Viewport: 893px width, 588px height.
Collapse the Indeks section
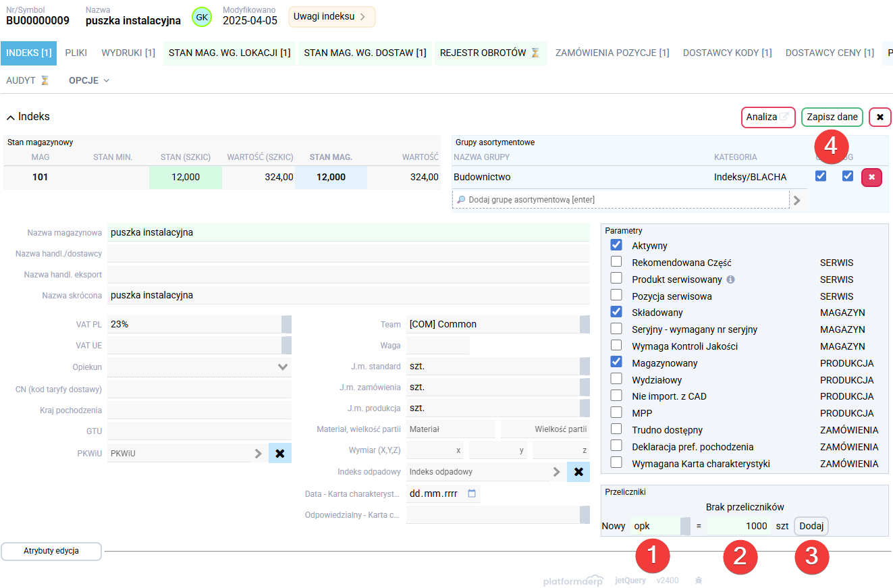(10, 116)
